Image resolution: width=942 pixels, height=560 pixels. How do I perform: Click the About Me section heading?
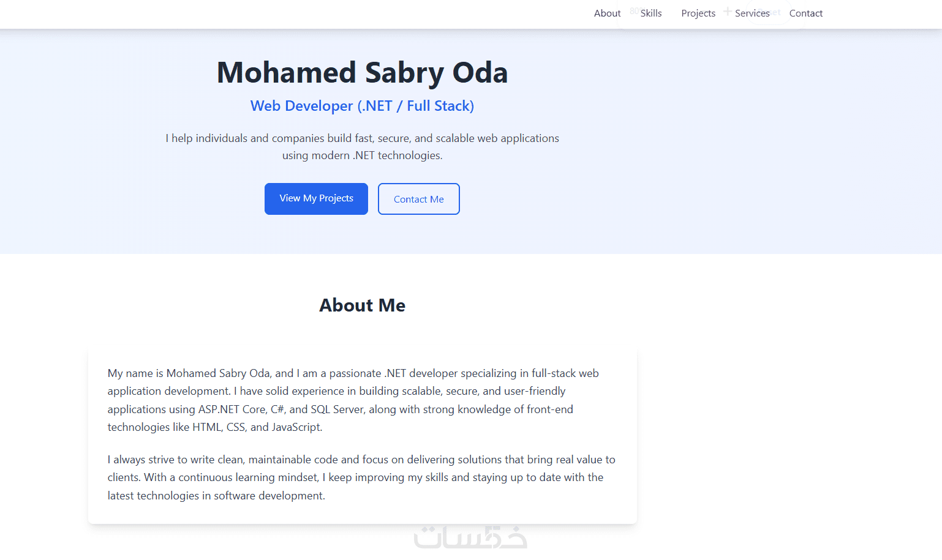point(362,305)
